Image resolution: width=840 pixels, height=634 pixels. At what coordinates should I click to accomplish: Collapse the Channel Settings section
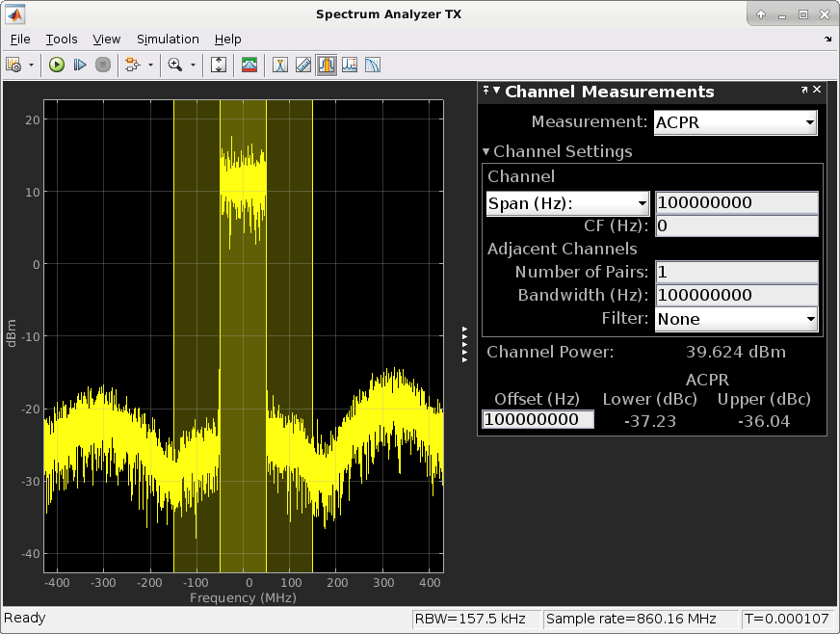486,151
